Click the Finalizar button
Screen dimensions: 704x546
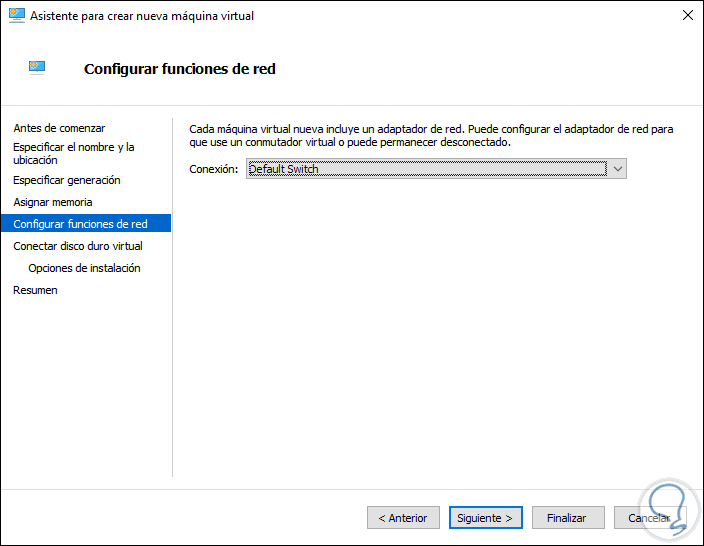coord(567,518)
